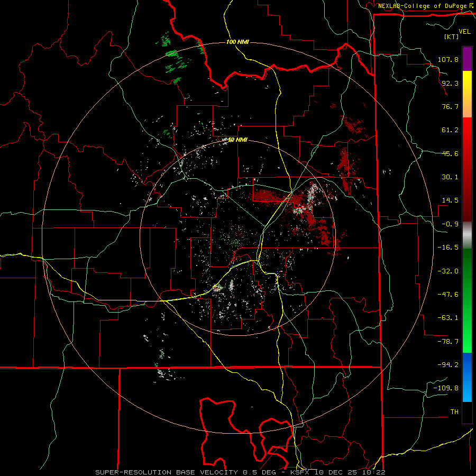Image resolution: width=476 pixels, height=476 pixels.
Task: Click the gray near-zero segment of color bar
Action: [467, 235]
